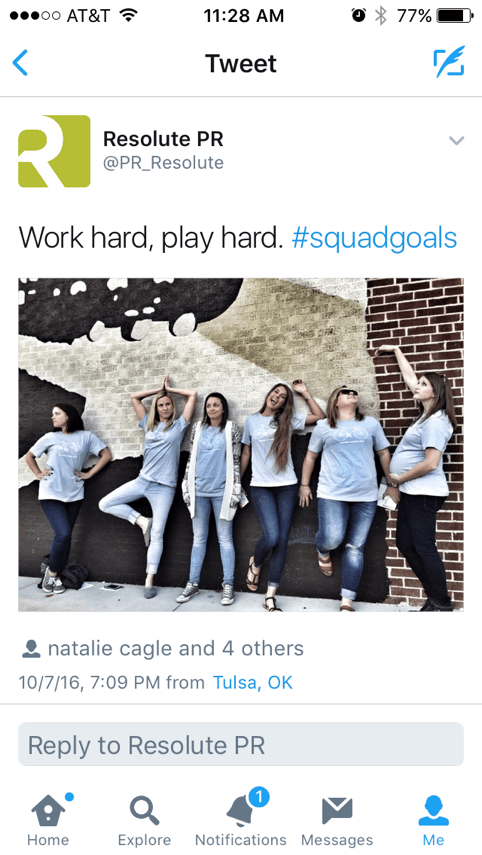The height and width of the screenshot is (855, 482).
Task: Tap the Resolute PR display name
Action: pyautogui.click(x=163, y=139)
